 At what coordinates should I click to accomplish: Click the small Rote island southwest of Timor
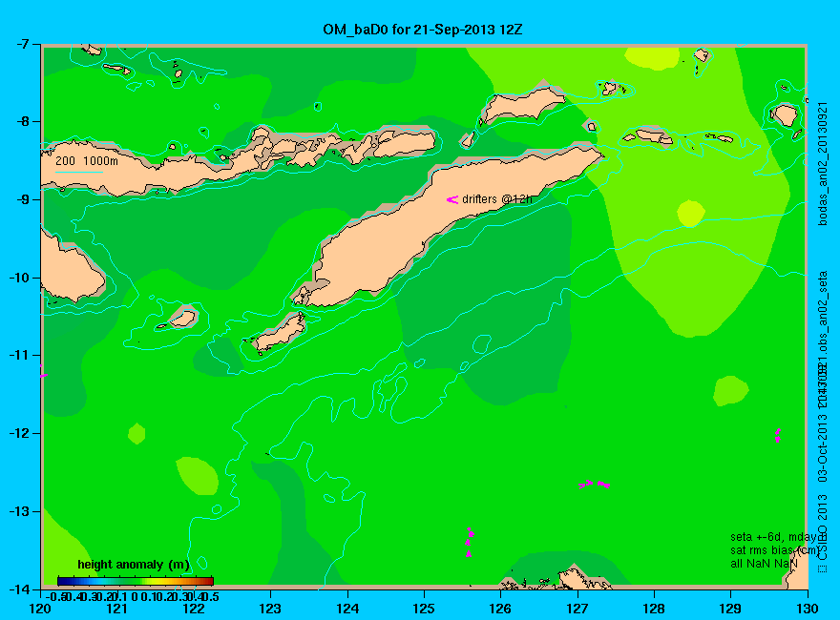click(x=279, y=334)
